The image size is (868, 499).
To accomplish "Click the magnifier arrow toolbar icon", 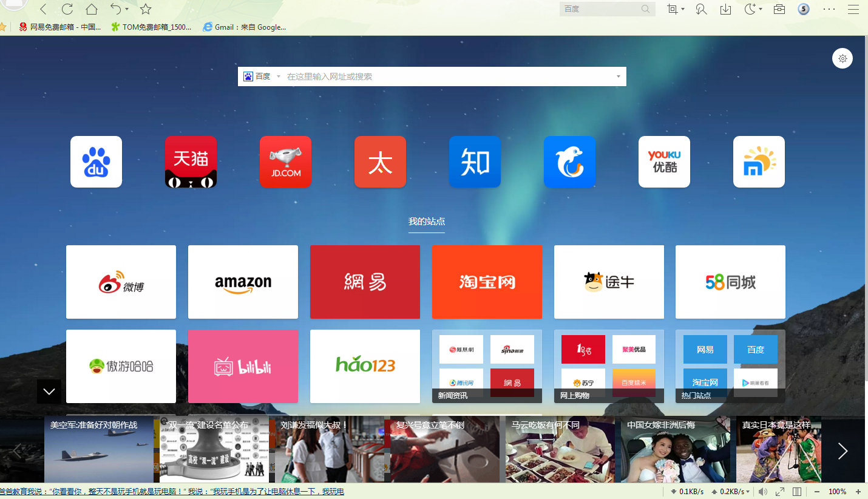I will (702, 9).
